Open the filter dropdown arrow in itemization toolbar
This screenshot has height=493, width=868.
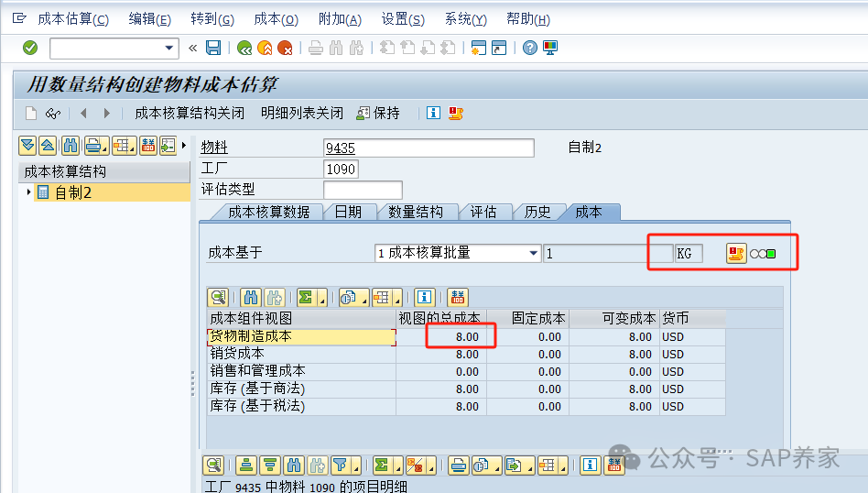point(356,469)
